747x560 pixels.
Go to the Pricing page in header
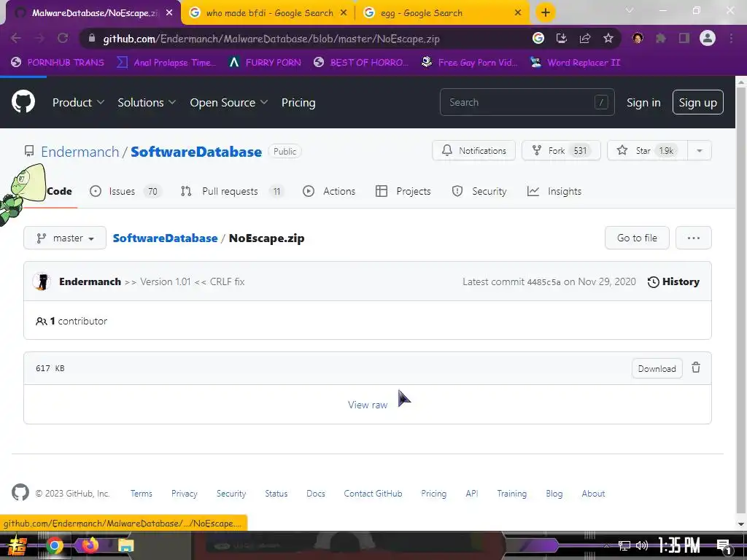pos(298,102)
